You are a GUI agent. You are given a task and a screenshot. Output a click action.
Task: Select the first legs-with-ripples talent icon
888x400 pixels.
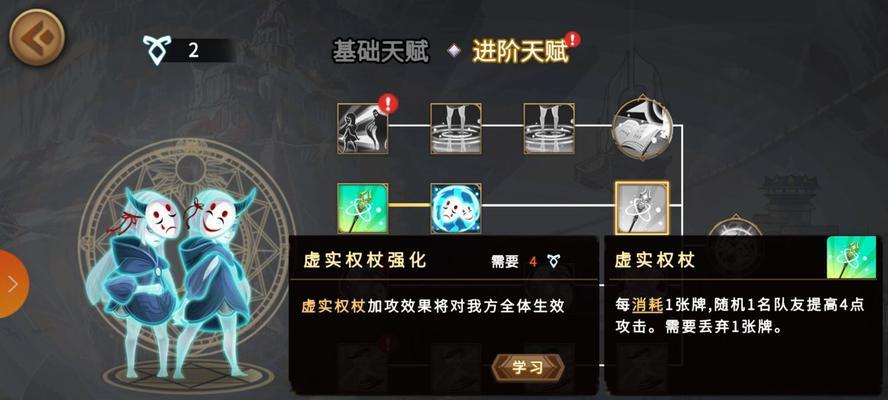456,128
